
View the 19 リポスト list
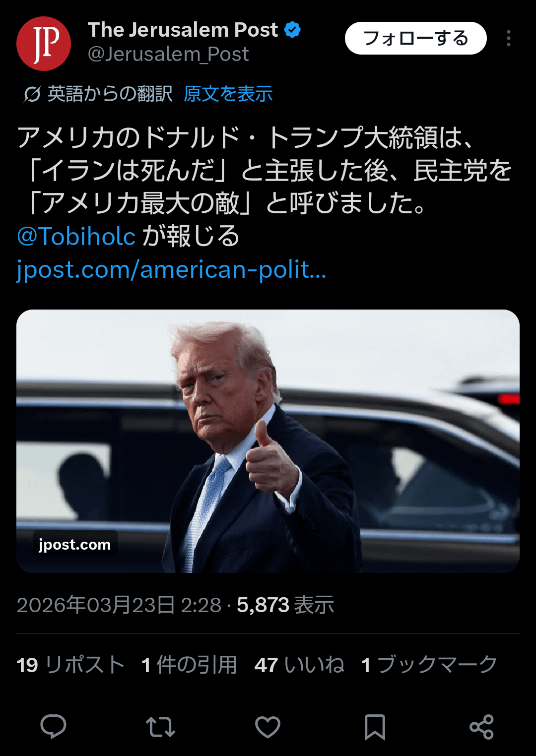[70, 665]
